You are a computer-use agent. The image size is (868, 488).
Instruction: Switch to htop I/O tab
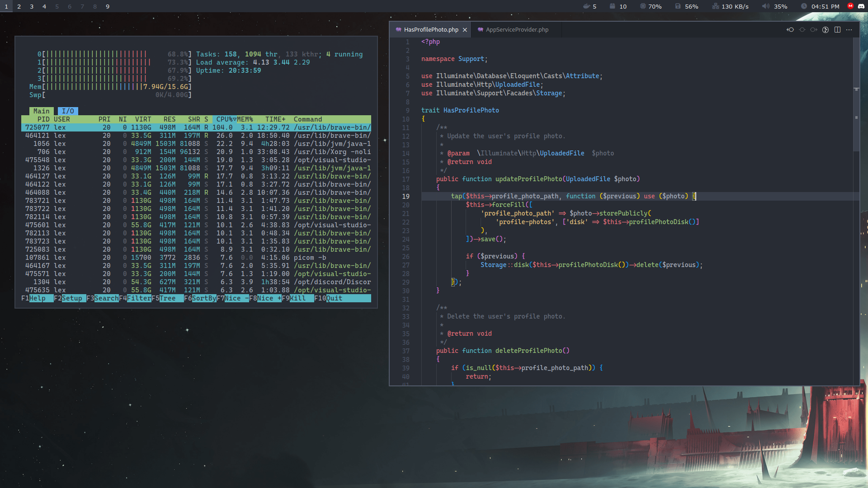pyautogui.click(x=68, y=111)
